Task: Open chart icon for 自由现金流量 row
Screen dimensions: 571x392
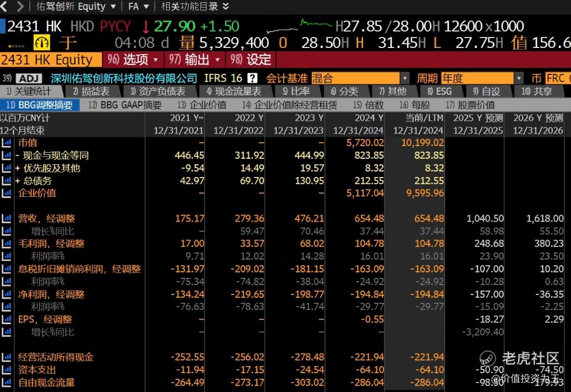Action: point(6,383)
